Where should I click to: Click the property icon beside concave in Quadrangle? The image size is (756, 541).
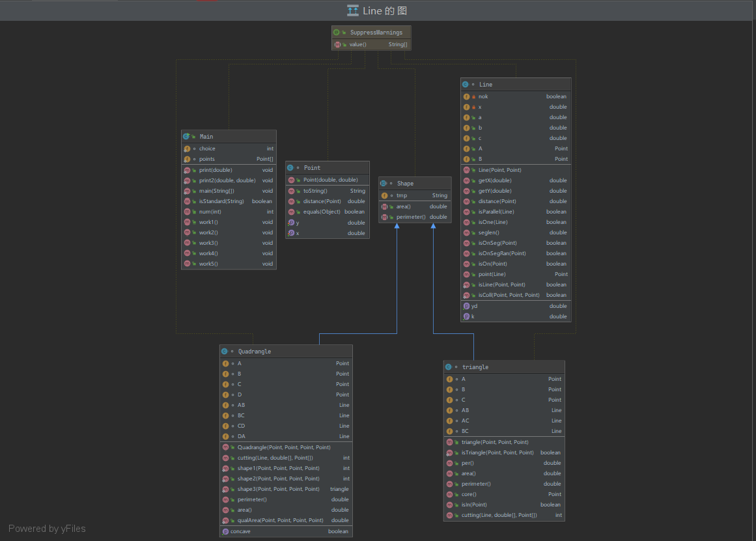point(225,531)
